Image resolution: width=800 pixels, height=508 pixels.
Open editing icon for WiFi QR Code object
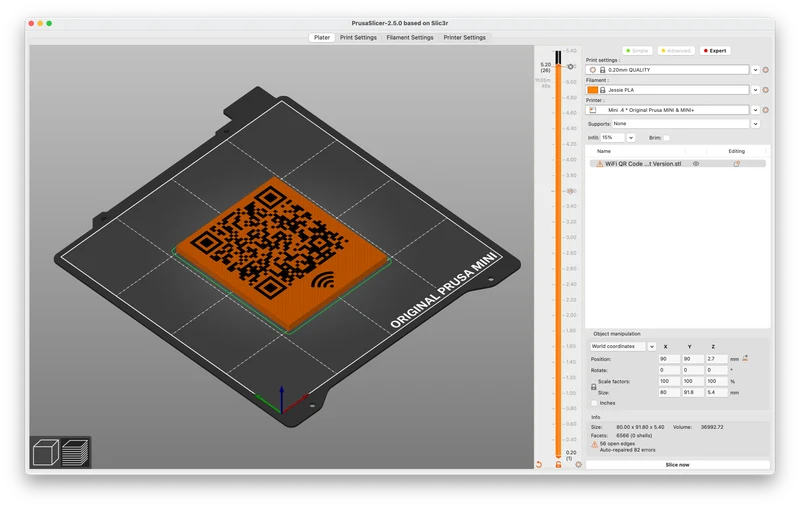tap(736, 164)
